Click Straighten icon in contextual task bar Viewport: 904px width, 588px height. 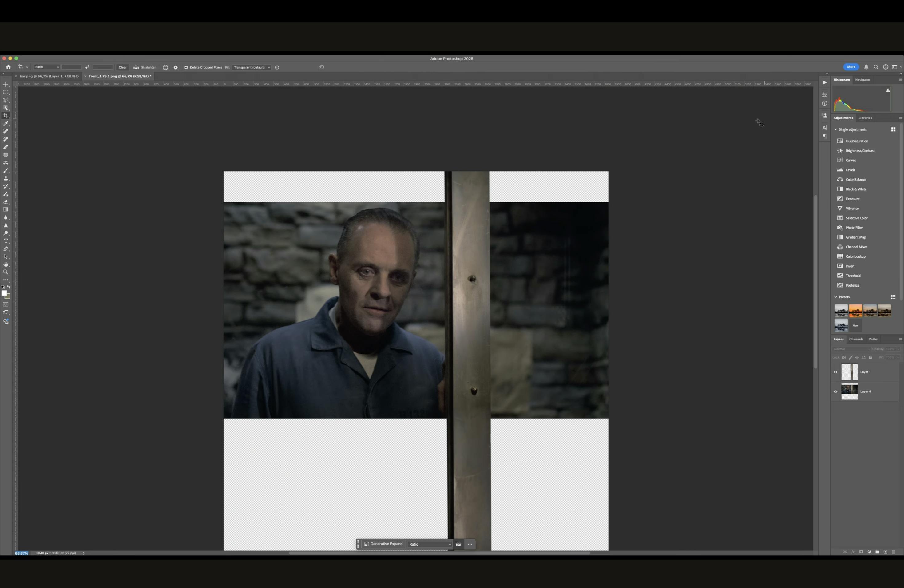tap(459, 544)
